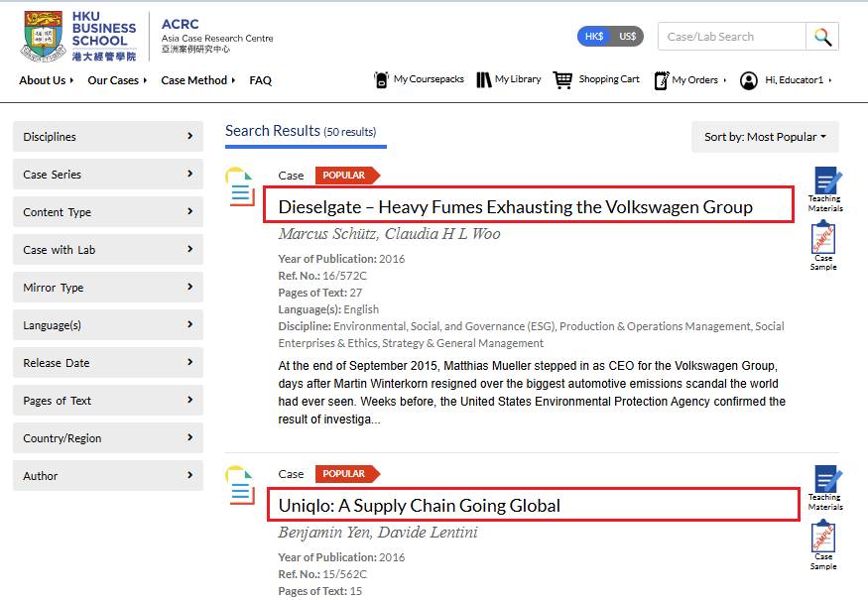Screen dimensions: 868x600
Task: Open My Orders clipboard icon
Action: pos(661,80)
